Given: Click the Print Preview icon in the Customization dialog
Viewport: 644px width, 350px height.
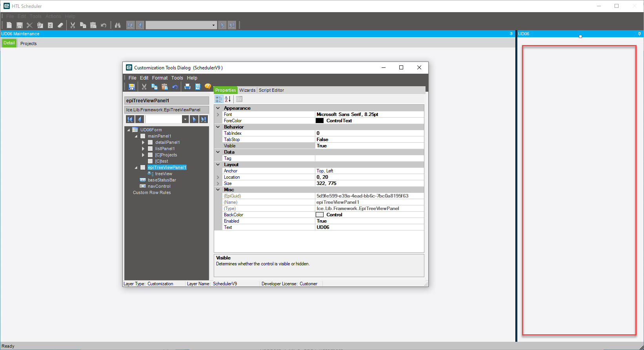Looking at the screenshot, I should [198, 87].
